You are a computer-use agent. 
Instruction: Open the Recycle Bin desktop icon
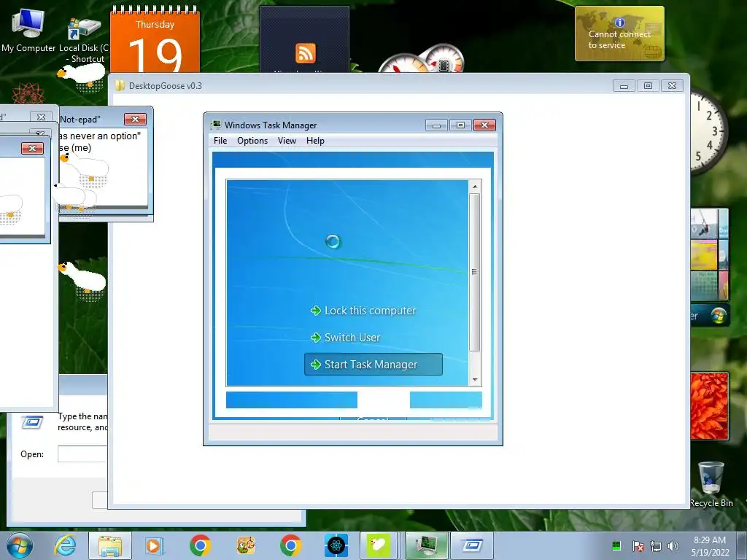(711, 484)
